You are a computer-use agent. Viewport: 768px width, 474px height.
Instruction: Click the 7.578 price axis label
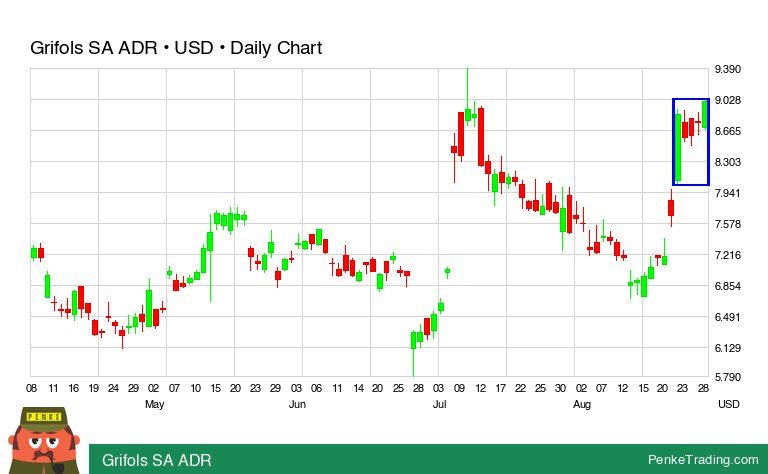(727, 224)
